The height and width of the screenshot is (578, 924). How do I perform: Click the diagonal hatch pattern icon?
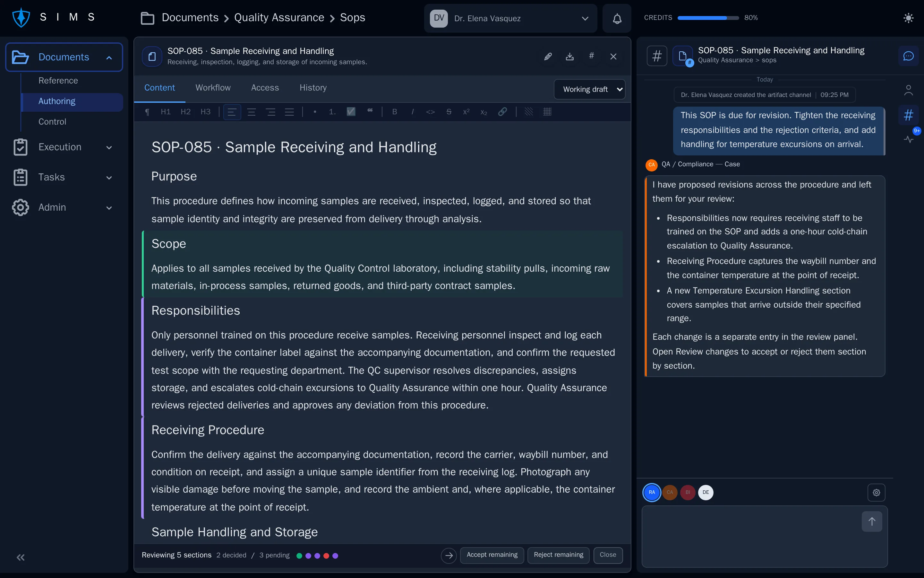tap(528, 112)
